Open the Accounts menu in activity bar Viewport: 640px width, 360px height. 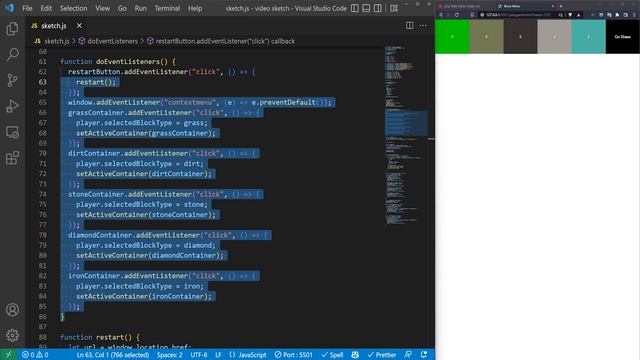click(12, 310)
